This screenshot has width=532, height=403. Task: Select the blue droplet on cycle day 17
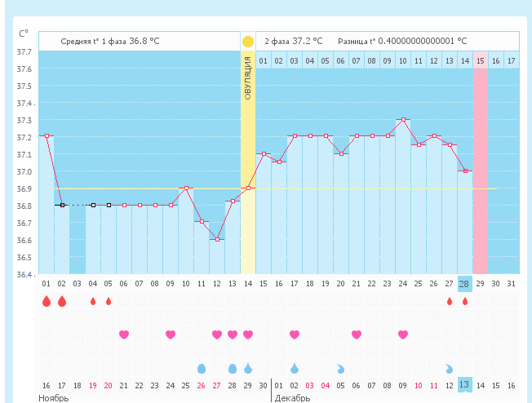tap(295, 368)
